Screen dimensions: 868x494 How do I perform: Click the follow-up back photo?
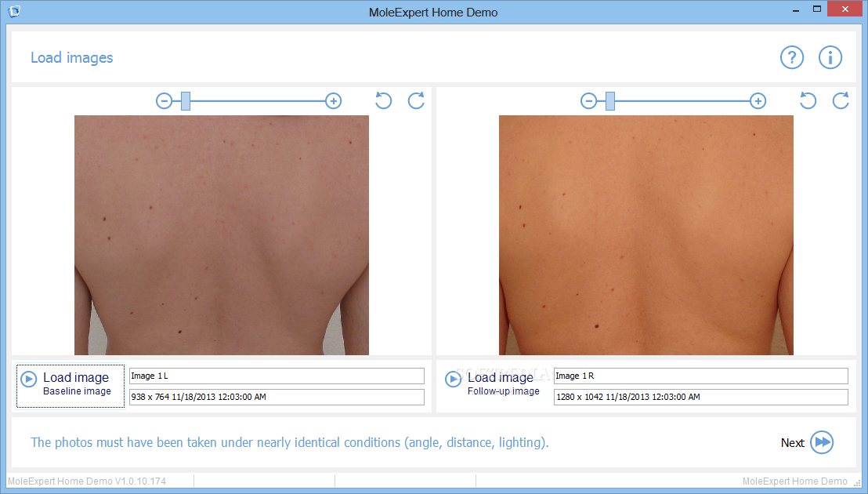(646, 234)
